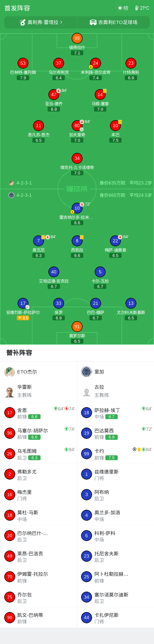This screenshot has height=644, width=154.
Task: Expand referee 奥利弗-雷塔拉 details arrow
Action: tap(61, 22)
